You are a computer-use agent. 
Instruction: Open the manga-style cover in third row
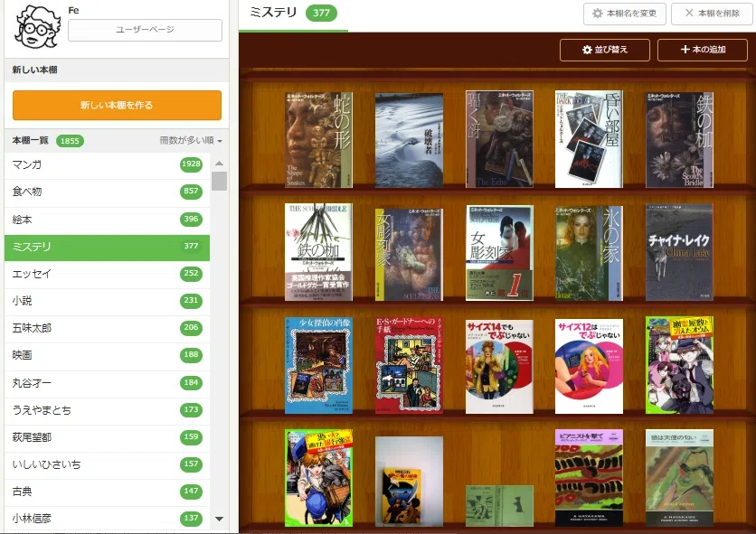[679, 365]
